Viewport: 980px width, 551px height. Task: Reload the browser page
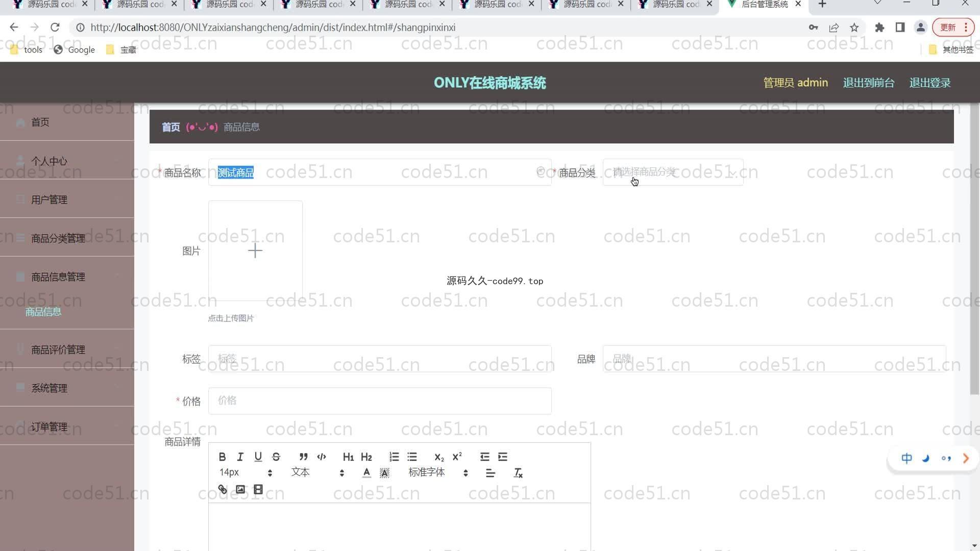tap(55, 27)
